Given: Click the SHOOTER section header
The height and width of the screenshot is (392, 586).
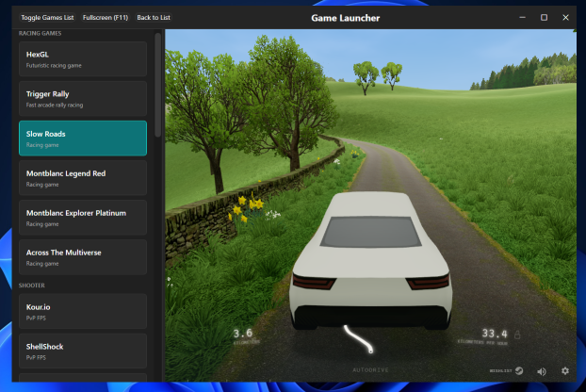Looking at the screenshot, I should click(32, 286).
